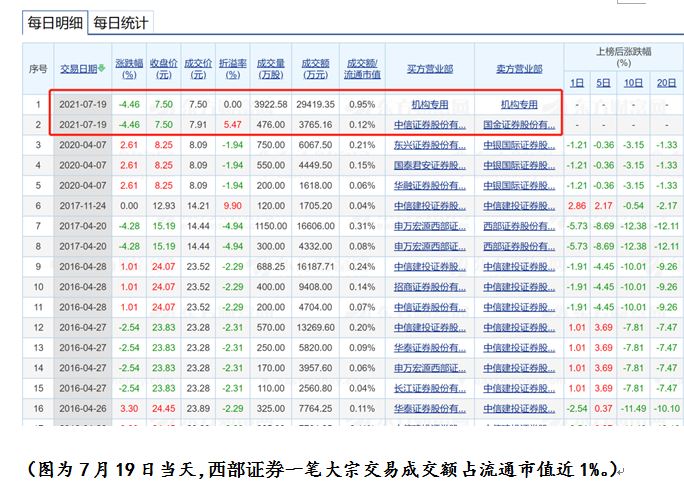
Task: Open buyer 东兴证券股份有... in row 3
Action: 430,145
